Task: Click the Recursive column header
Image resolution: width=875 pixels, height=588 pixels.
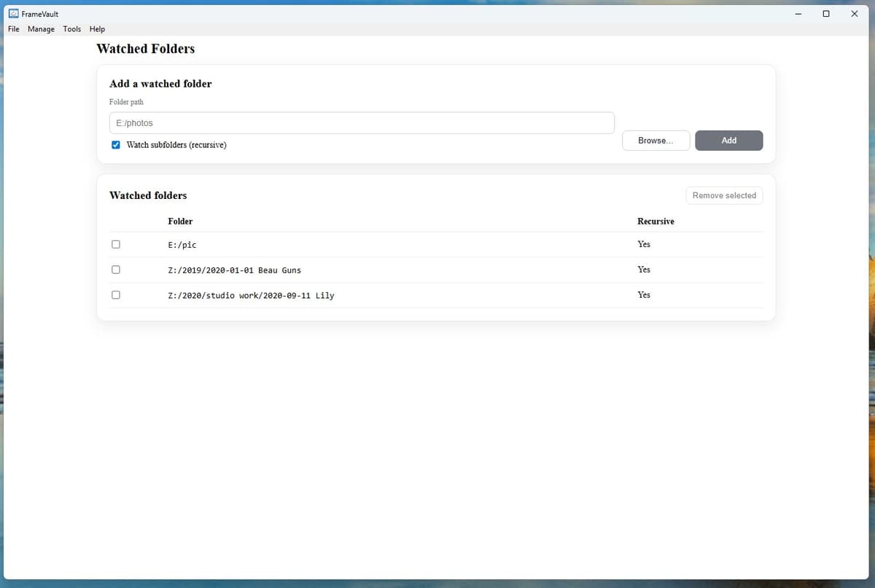Action: (x=656, y=222)
